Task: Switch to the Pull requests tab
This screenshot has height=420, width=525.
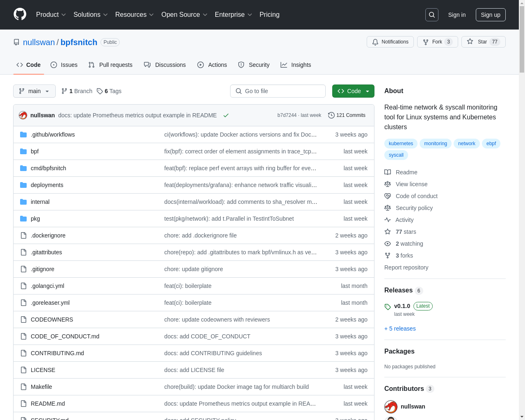Action: (x=110, y=65)
